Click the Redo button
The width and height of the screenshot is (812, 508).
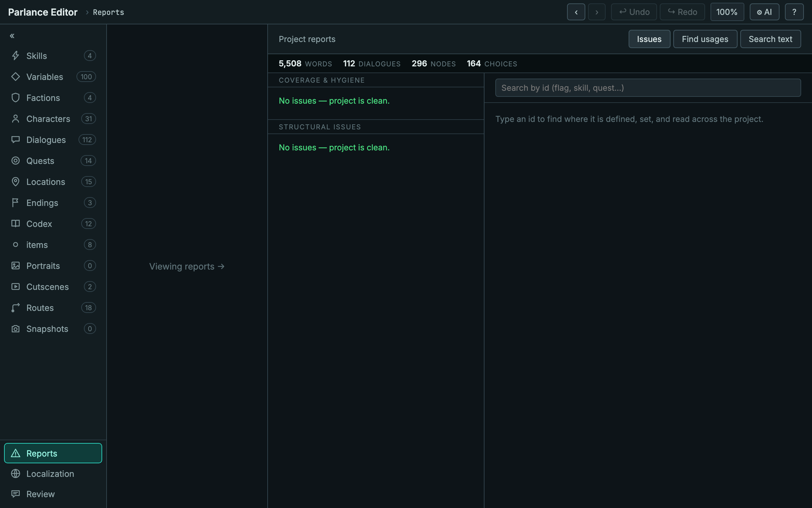point(682,12)
